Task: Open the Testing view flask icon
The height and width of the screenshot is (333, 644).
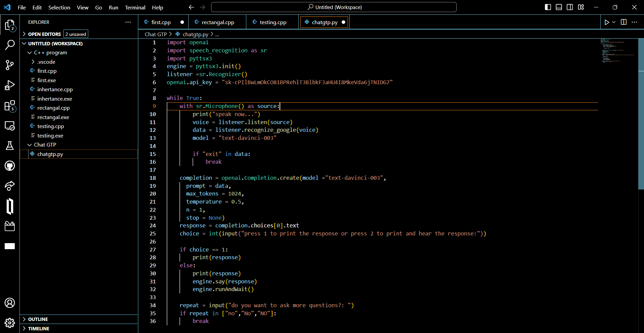Action: pyautogui.click(x=10, y=146)
